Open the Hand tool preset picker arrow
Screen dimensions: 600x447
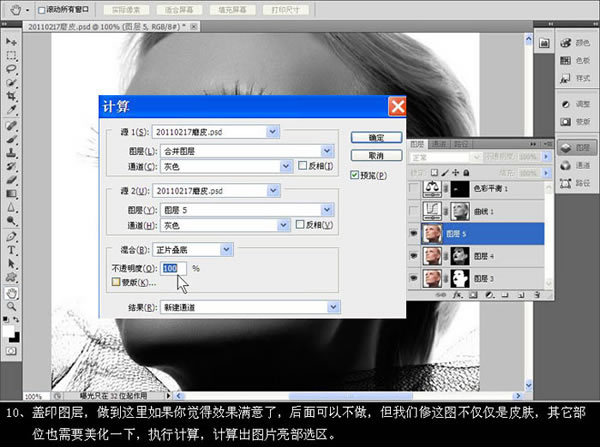(28, 10)
